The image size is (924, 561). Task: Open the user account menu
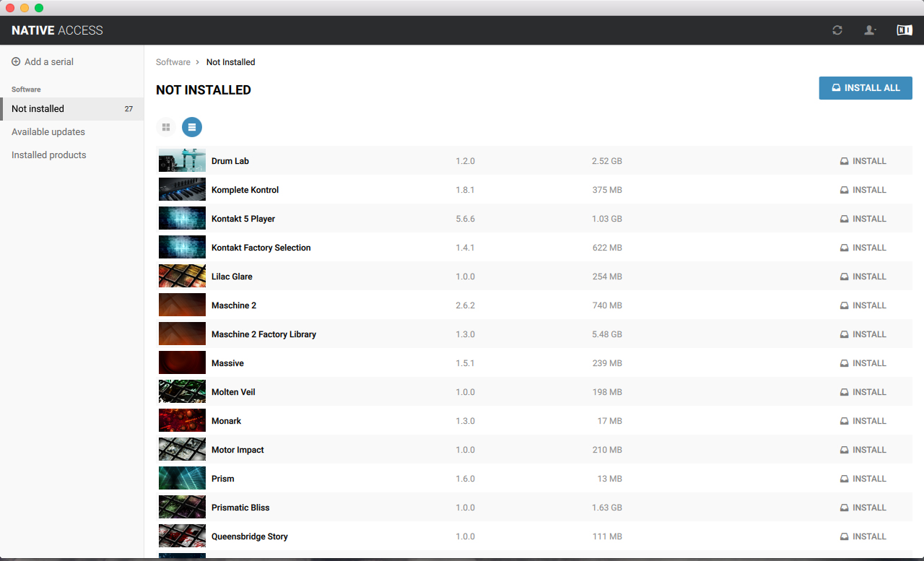point(870,30)
